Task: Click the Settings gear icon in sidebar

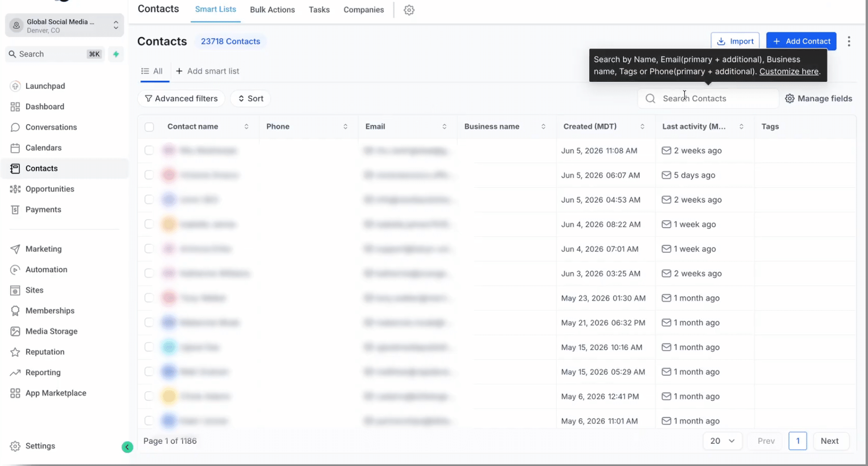Action: (15, 446)
